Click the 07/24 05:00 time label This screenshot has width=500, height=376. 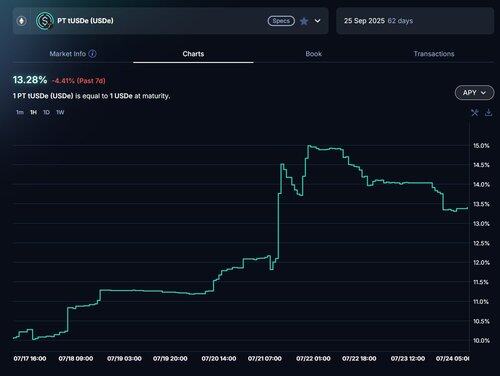(x=453, y=359)
